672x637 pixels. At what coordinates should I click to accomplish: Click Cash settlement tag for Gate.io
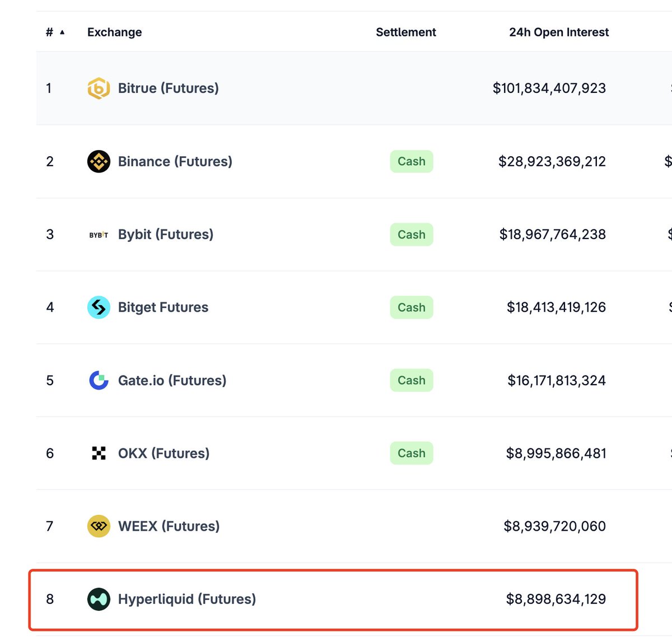click(412, 381)
